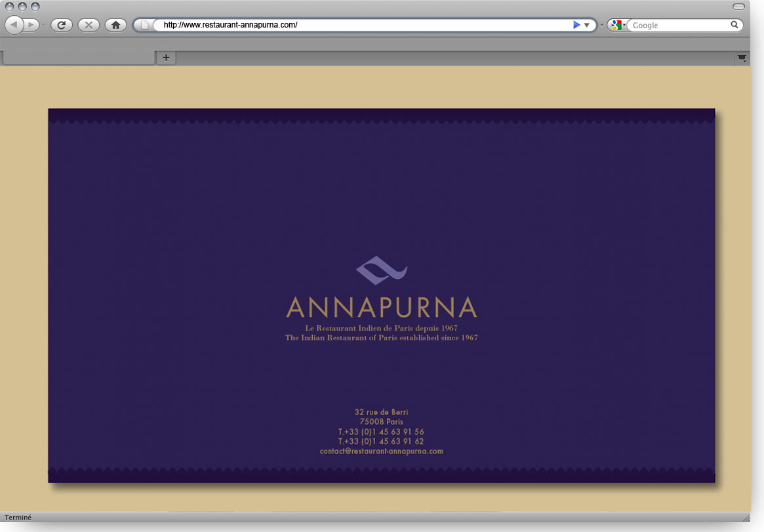Click the minimize window button
Image resolution: width=764 pixels, height=532 pixels.
(22, 7)
